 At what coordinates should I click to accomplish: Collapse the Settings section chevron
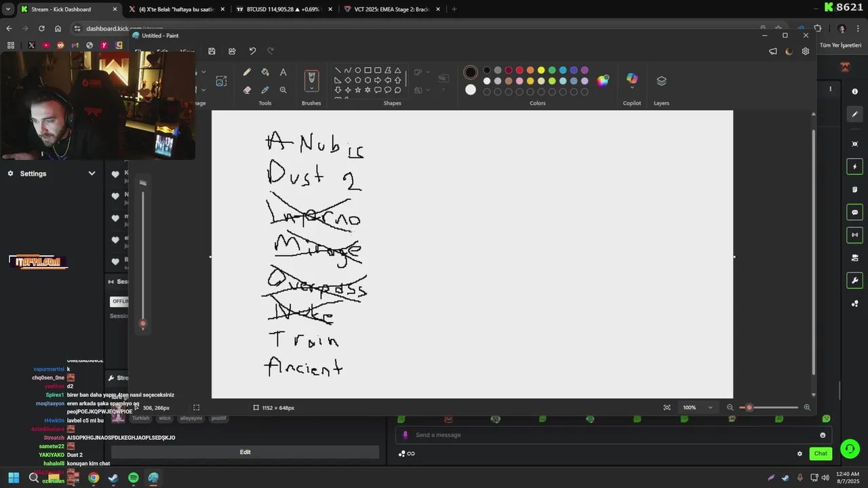point(92,174)
